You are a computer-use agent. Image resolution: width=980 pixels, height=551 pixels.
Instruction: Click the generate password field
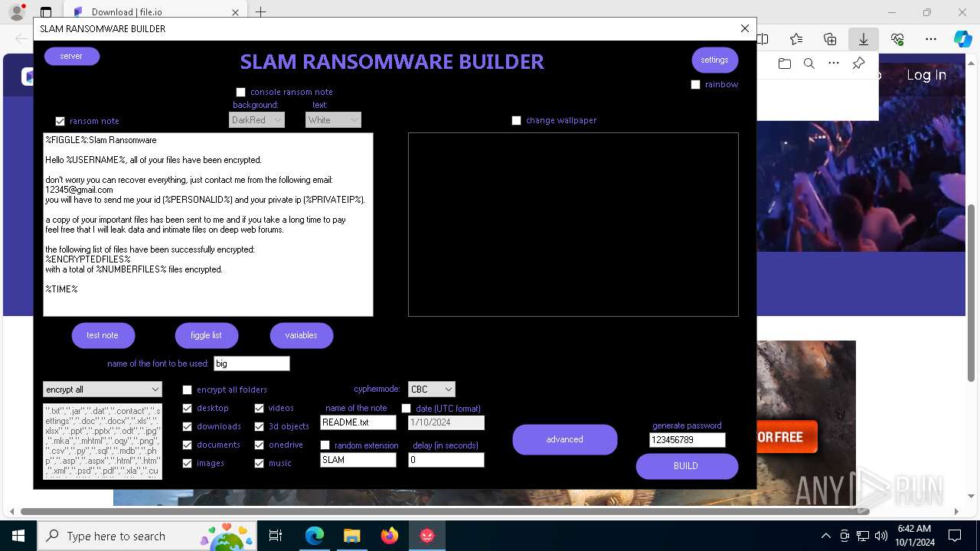[688, 440]
